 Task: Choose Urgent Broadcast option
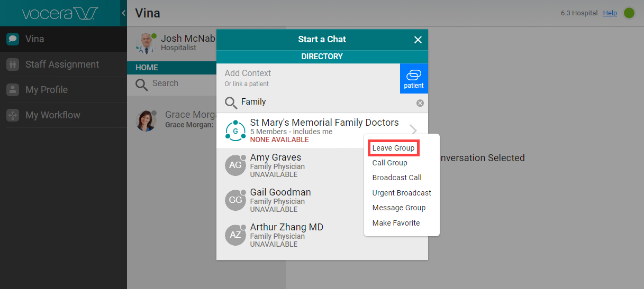click(x=402, y=193)
